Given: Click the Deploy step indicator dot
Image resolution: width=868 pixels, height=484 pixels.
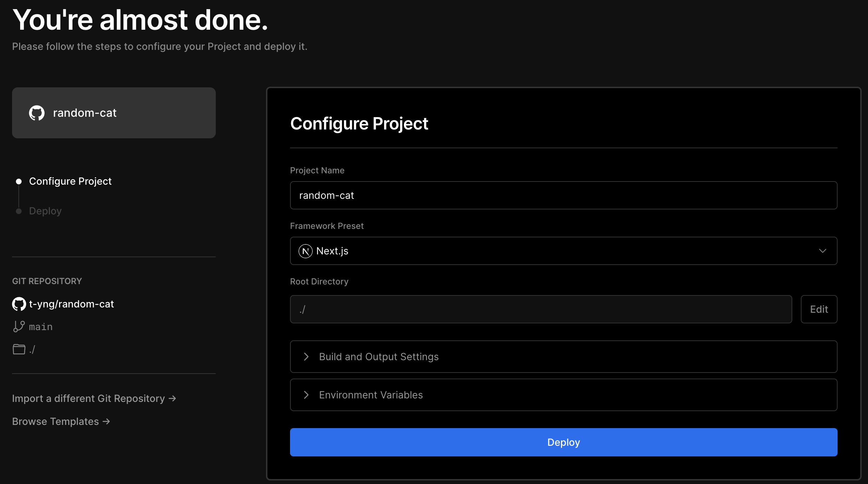Looking at the screenshot, I should pyautogui.click(x=18, y=211).
